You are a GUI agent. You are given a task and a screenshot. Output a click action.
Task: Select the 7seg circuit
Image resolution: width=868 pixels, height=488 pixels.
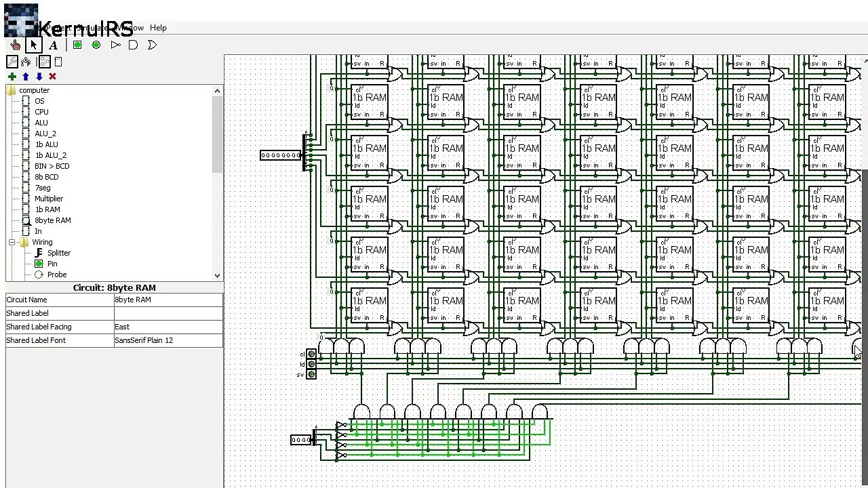click(43, 188)
